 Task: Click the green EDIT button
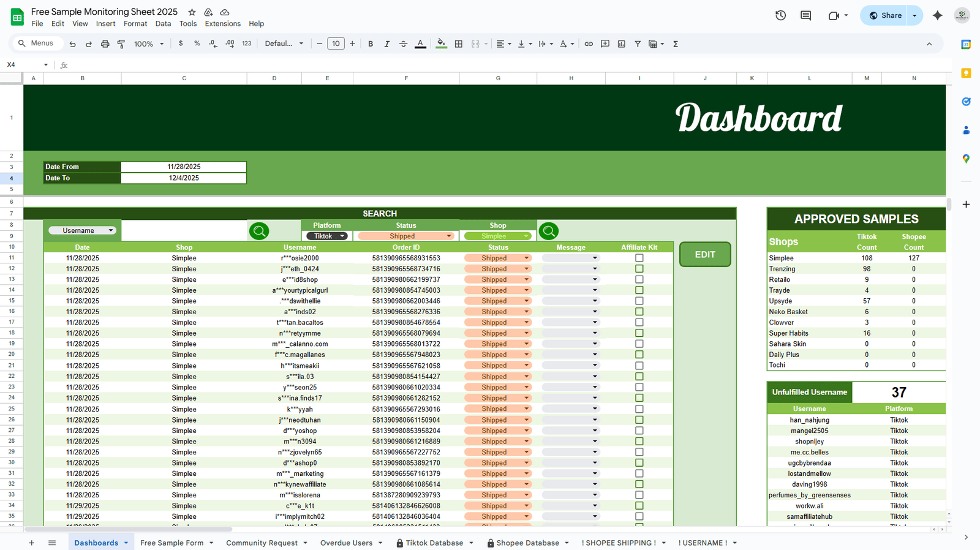tap(705, 254)
